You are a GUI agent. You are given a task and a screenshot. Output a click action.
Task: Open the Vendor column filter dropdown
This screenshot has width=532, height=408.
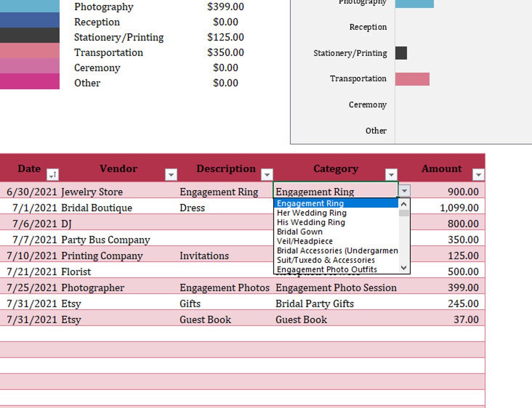(171, 174)
